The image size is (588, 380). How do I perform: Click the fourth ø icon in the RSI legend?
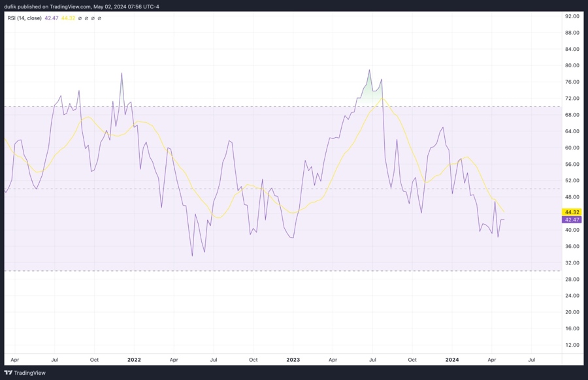pos(99,18)
